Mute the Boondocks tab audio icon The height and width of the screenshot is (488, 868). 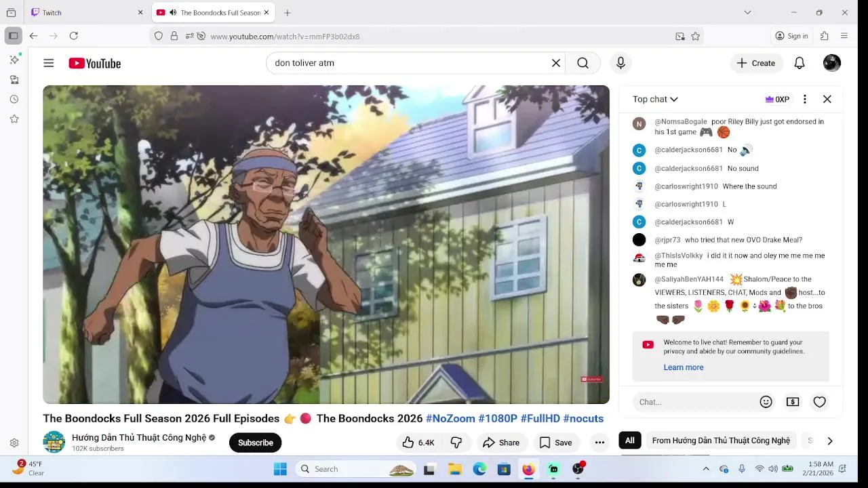173,13
